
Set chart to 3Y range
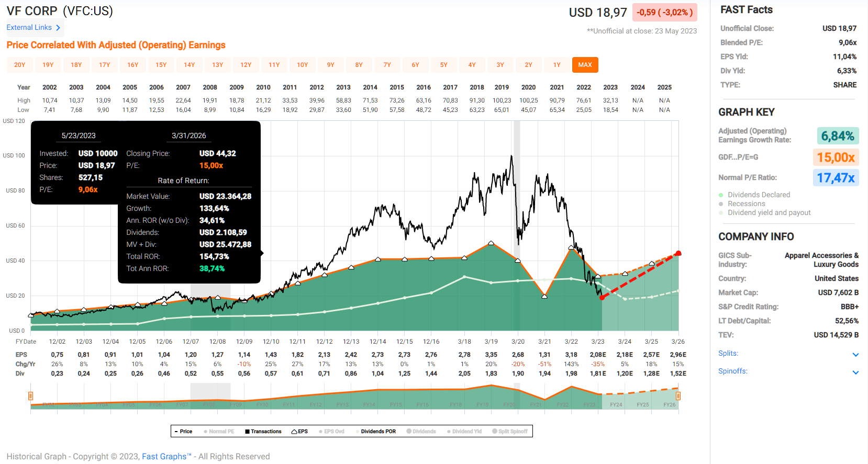[500, 65]
